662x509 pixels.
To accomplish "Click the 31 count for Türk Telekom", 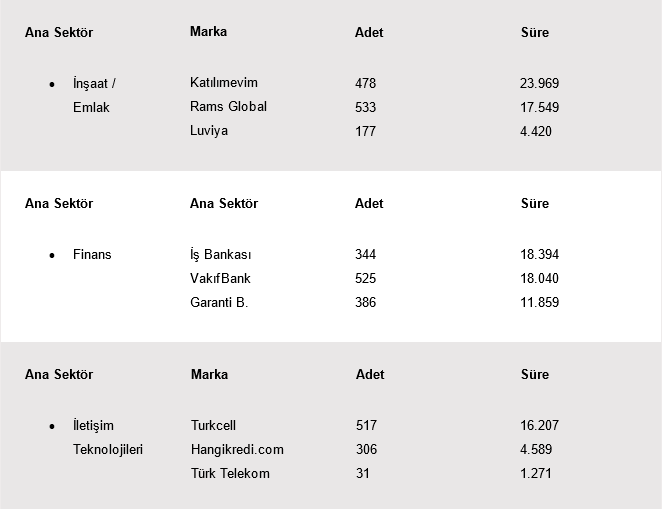I will [362, 474].
